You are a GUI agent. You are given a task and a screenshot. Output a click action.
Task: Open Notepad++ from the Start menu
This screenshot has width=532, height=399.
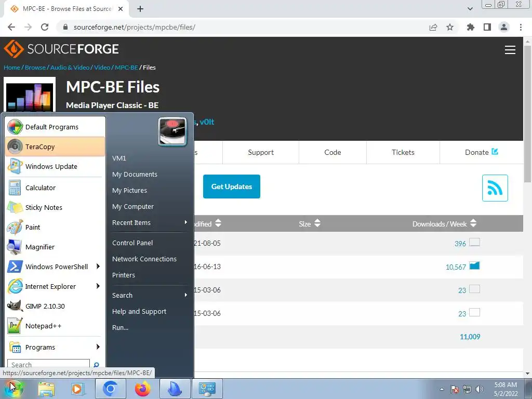click(55, 326)
